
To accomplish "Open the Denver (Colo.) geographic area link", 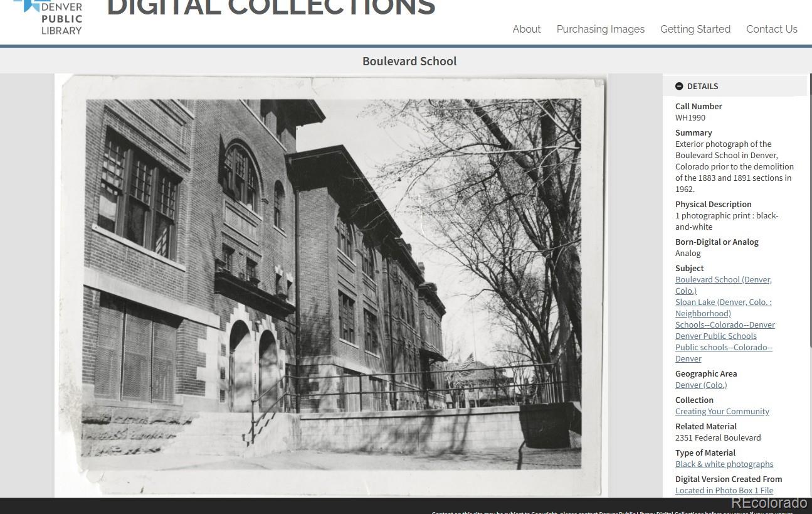I will pyautogui.click(x=701, y=385).
